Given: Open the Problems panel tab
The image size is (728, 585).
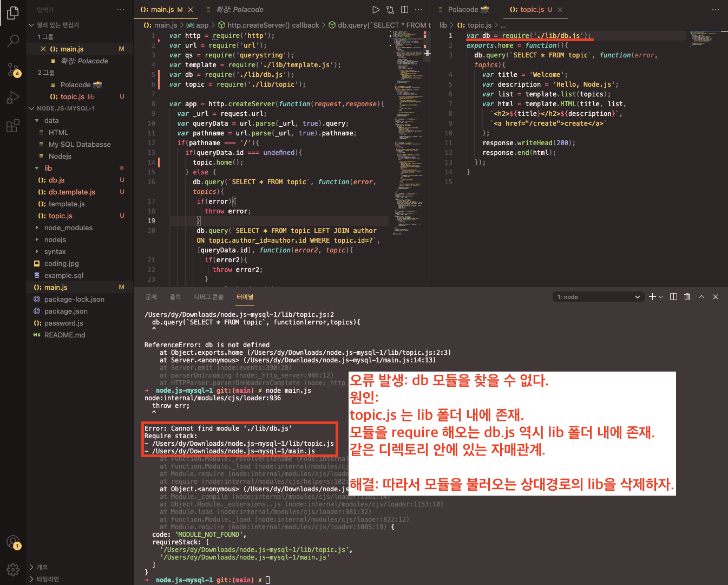Looking at the screenshot, I should point(151,297).
